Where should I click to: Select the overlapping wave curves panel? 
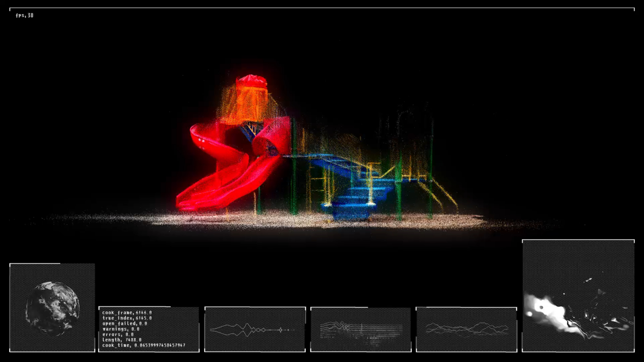pyautogui.click(x=467, y=329)
